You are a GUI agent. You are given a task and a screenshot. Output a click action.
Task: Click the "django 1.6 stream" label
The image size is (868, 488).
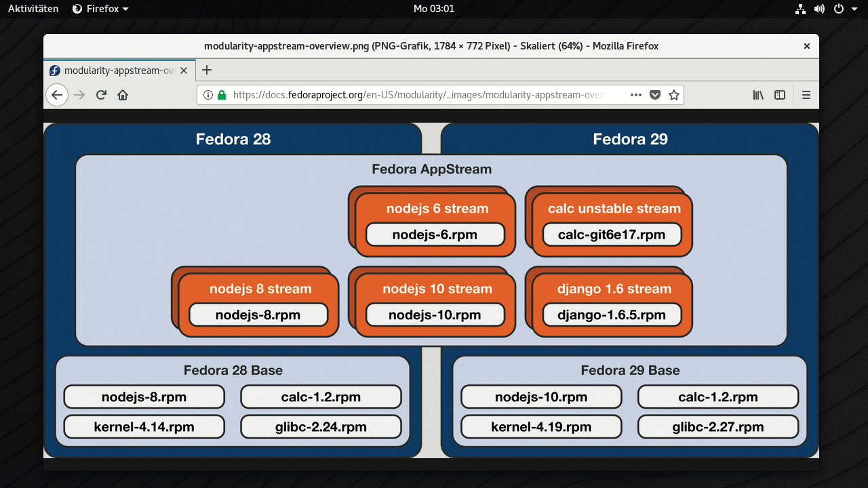[x=614, y=289]
